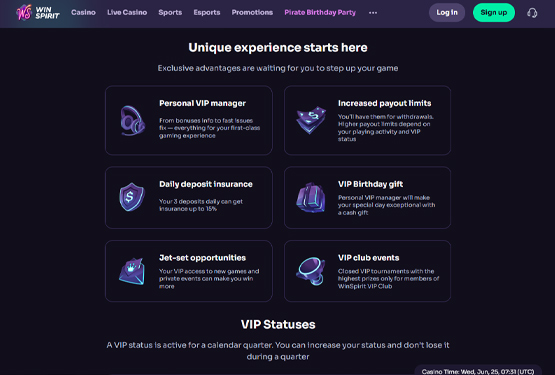This screenshot has width=555, height=375.
Task: Click the Log in button
Action: 447,12
